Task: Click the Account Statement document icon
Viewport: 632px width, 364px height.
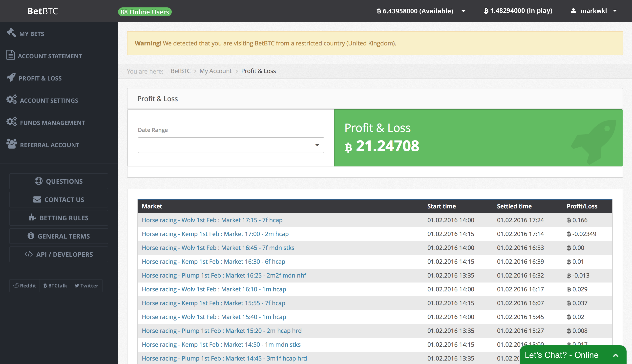Action: pyautogui.click(x=11, y=55)
